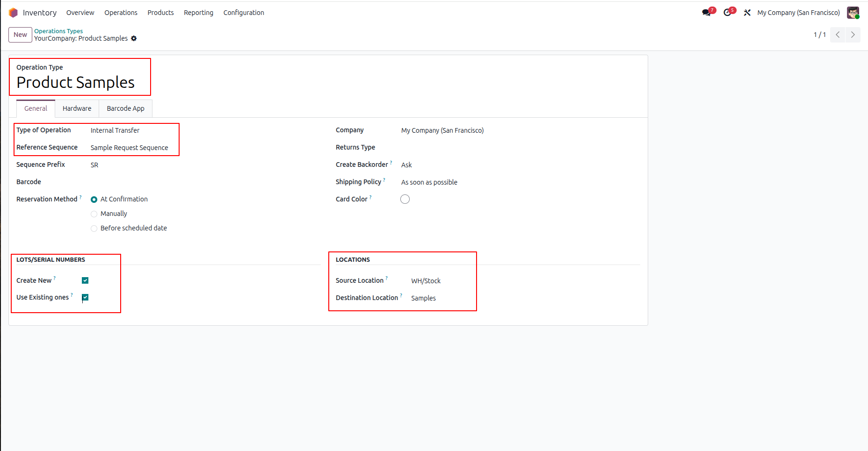Click the New button
This screenshot has width=868, height=451.
pyautogui.click(x=20, y=35)
